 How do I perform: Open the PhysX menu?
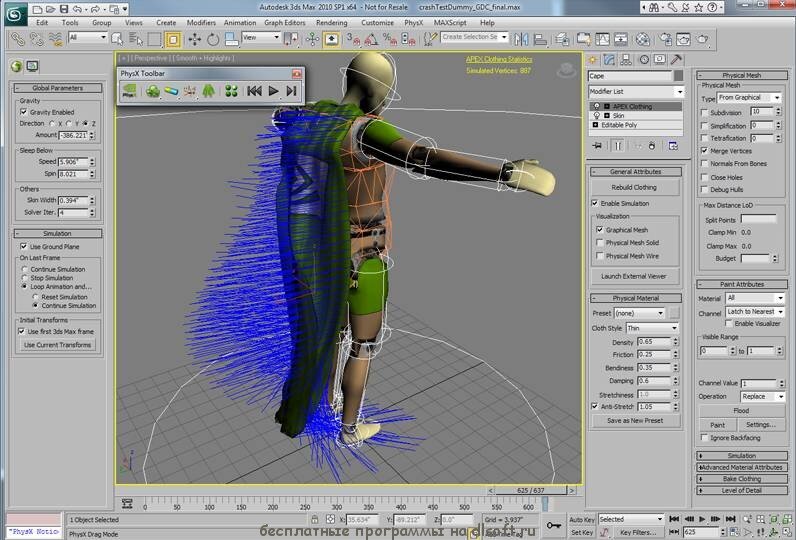point(413,22)
